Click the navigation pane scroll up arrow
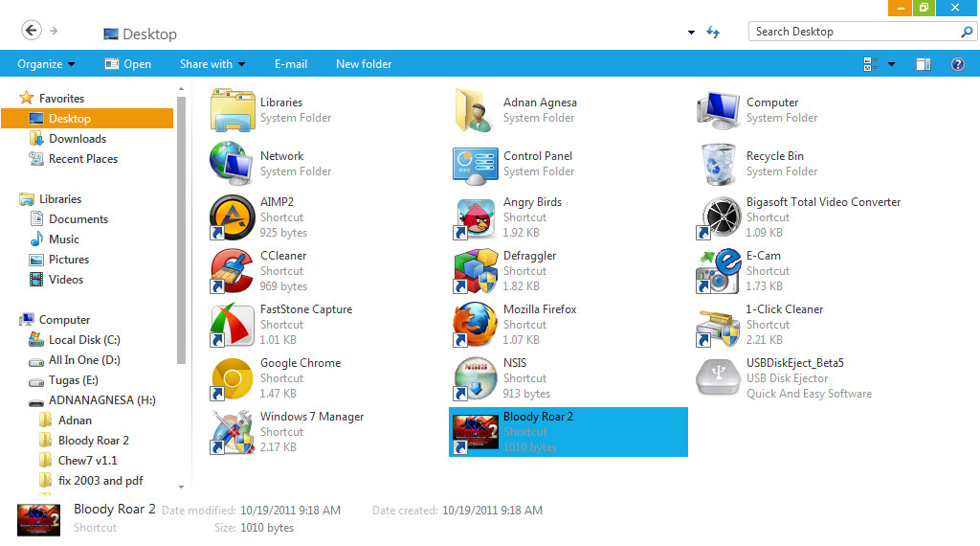 pyautogui.click(x=181, y=89)
